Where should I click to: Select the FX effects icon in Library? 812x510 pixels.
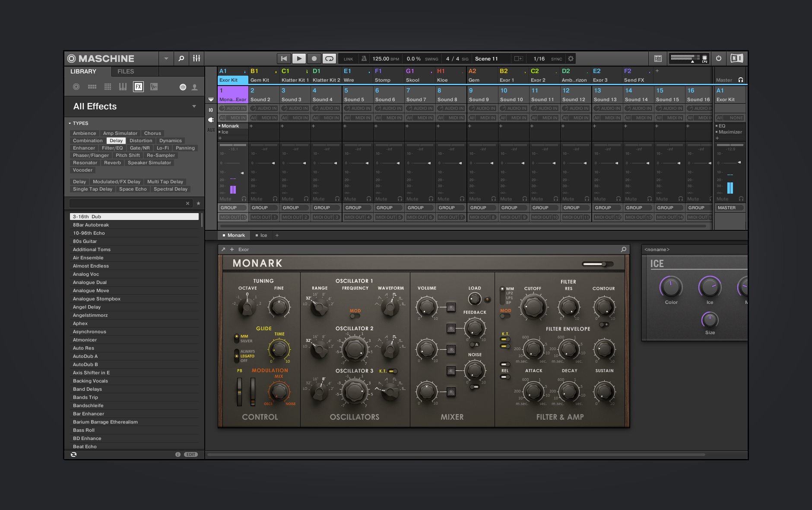[x=138, y=87]
